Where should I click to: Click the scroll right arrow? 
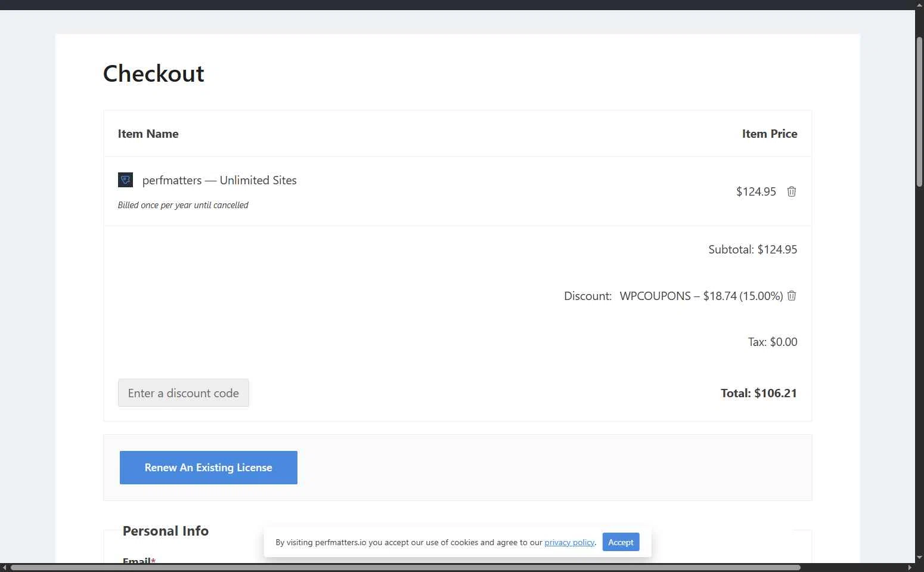click(910, 567)
